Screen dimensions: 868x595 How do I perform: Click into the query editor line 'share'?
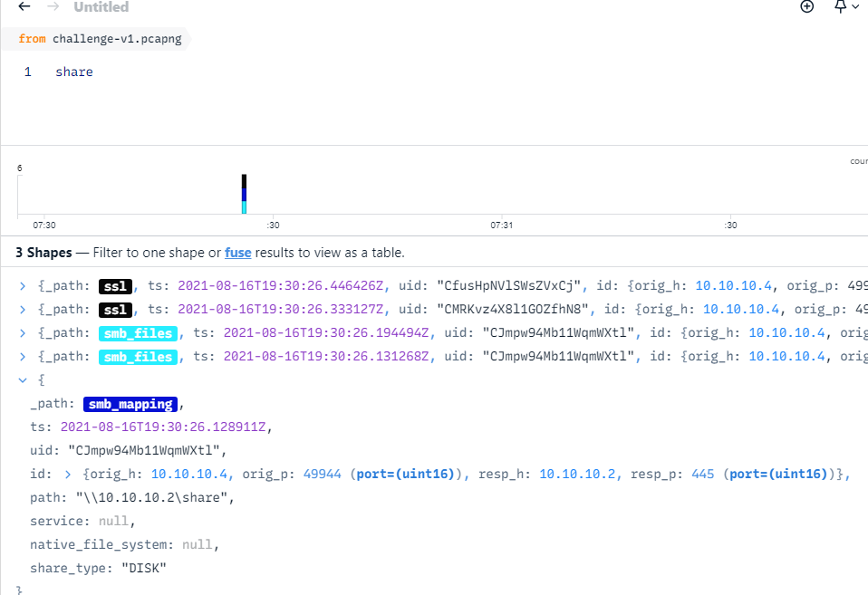point(74,72)
